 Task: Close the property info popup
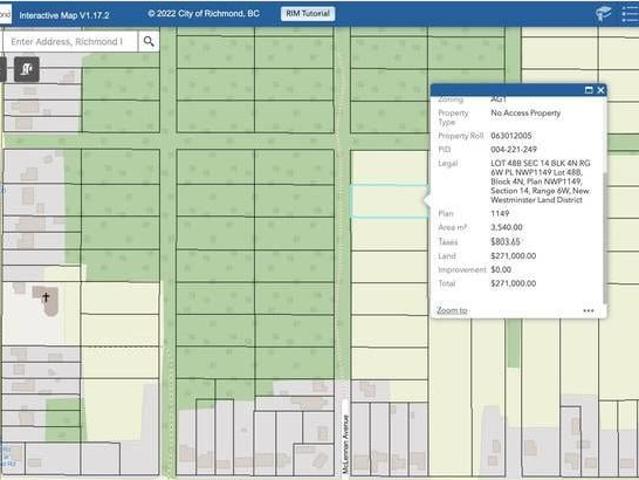tap(600, 90)
